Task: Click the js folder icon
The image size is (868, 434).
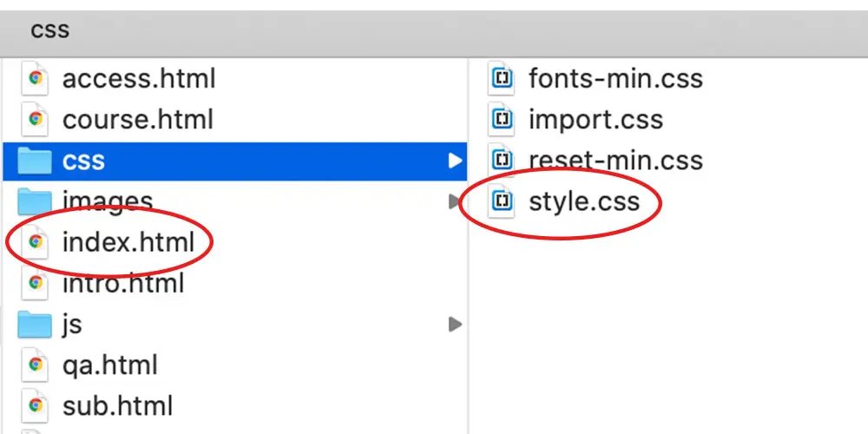Action: (35, 325)
